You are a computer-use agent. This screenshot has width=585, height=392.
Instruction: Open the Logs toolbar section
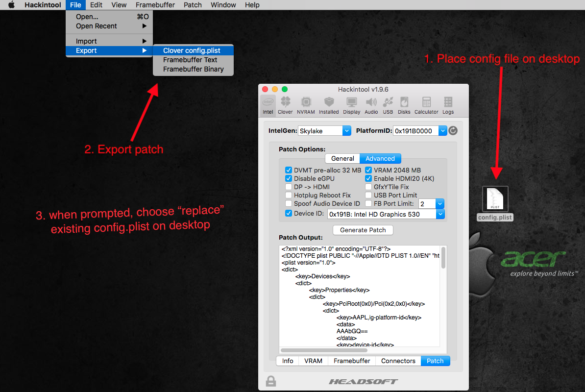pos(448,105)
